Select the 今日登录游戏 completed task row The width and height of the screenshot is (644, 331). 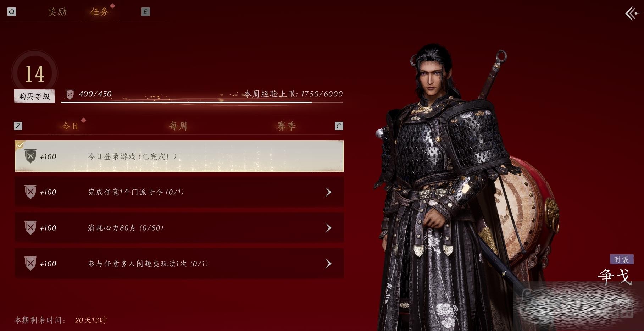pyautogui.click(x=179, y=156)
